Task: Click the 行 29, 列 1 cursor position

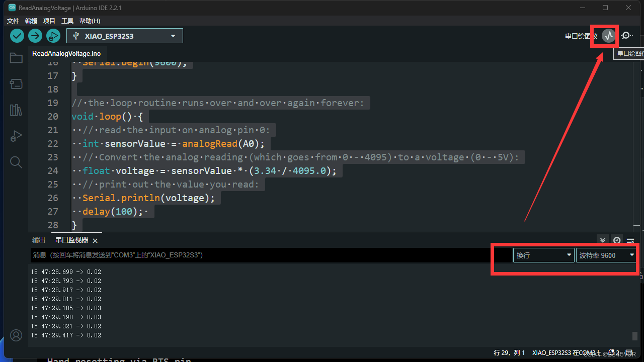Action: [x=510, y=353]
